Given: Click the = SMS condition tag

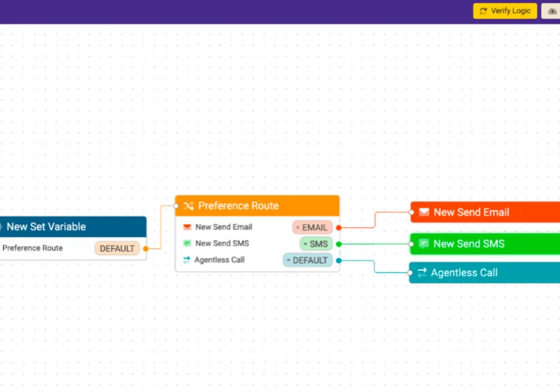Looking at the screenshot, I should [x=316, y=243].
